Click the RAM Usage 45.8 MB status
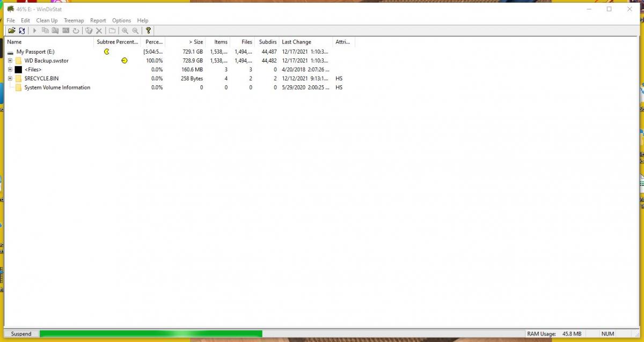Viewport: 644px width, 342px height. click(554, 334)
